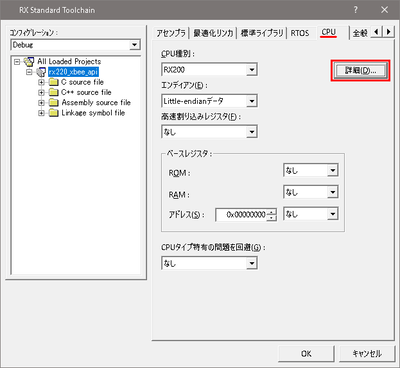Open the RAM base register dropdown
Screen dimensions: 400x368
[332, 192]
